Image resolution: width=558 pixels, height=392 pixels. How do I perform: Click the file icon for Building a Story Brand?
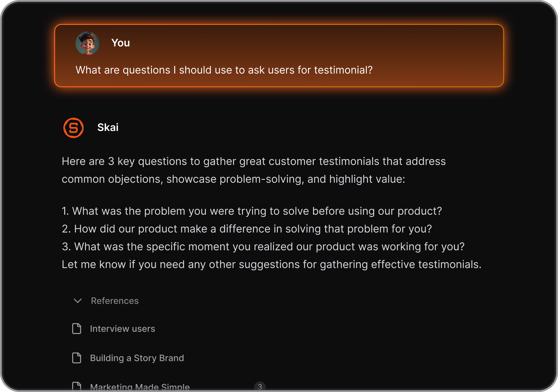point(76,358)
